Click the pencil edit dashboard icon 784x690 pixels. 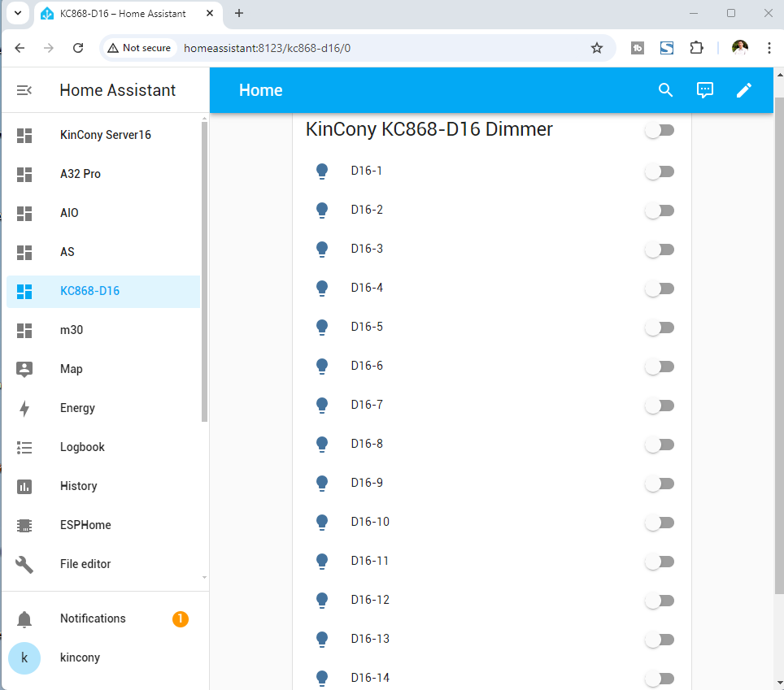744,90
